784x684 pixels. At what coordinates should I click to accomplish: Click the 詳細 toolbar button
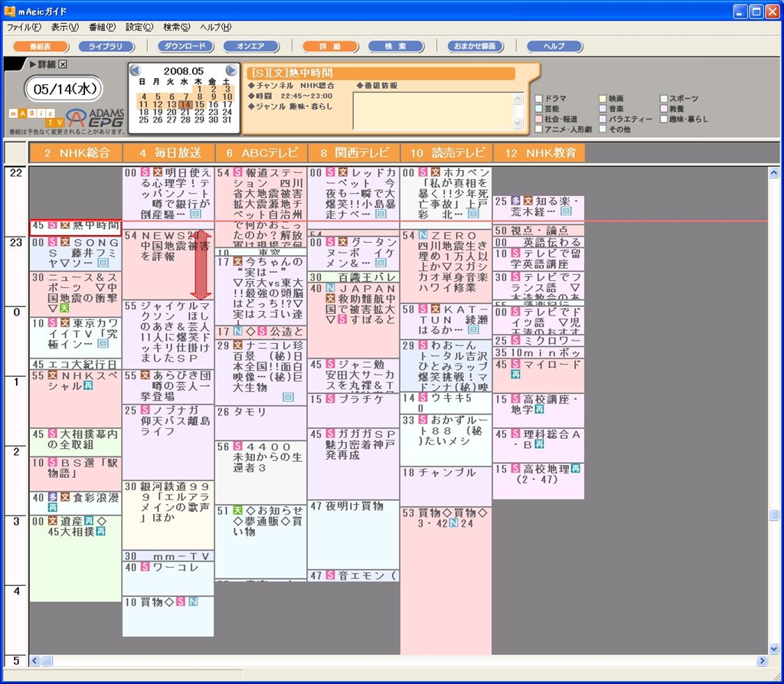tap(331, 46)
